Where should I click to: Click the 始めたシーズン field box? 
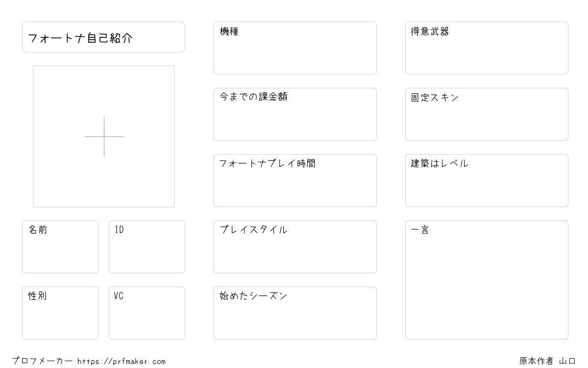(x=295, y=313)
